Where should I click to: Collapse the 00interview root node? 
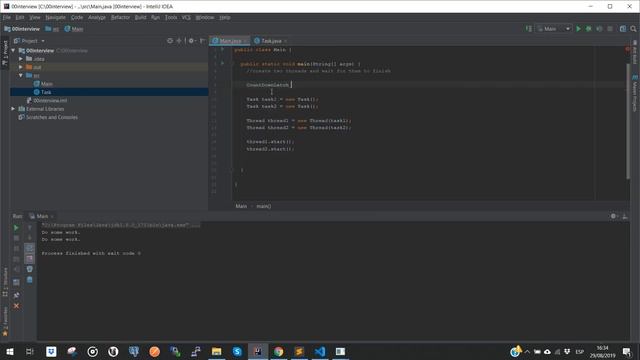click(13, 51)
